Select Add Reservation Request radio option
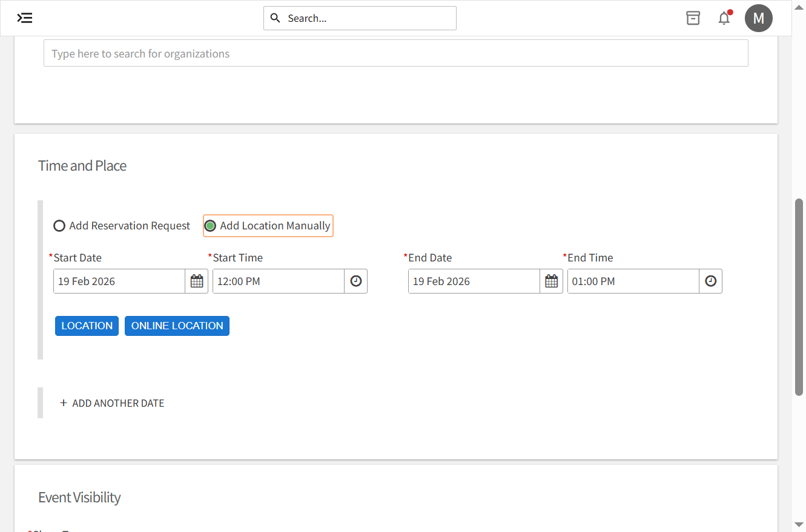This screenshot has width=806, height=532. coord(59,226)
